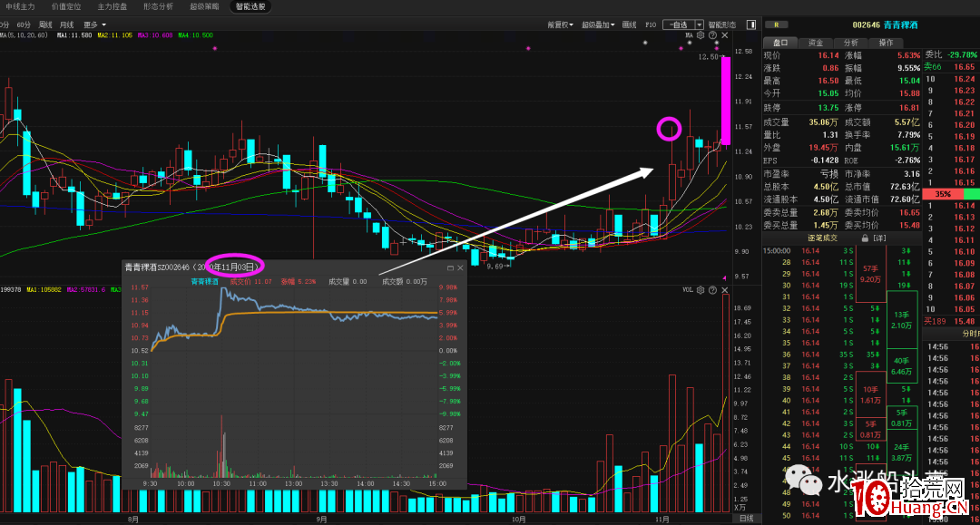This screenshot has height=525, width=980.
Task: Open help for the VOL panel
Action: [712, 290]
